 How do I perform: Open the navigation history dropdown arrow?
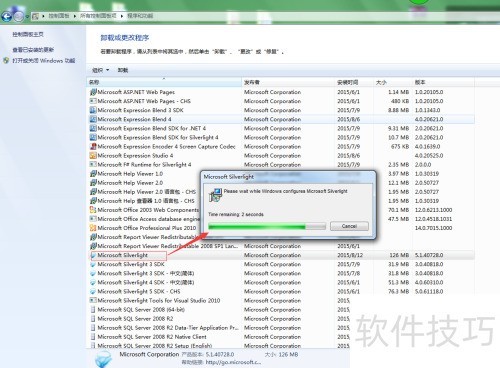(27, 16)
